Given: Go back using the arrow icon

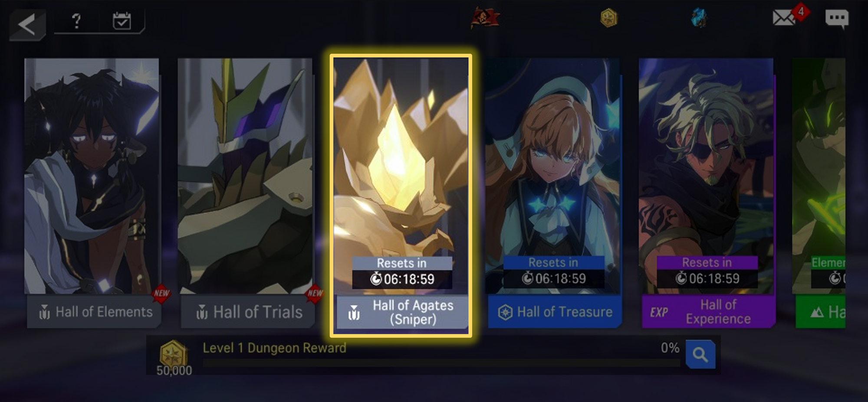Looking at the screenshot, I should (27, 24).
